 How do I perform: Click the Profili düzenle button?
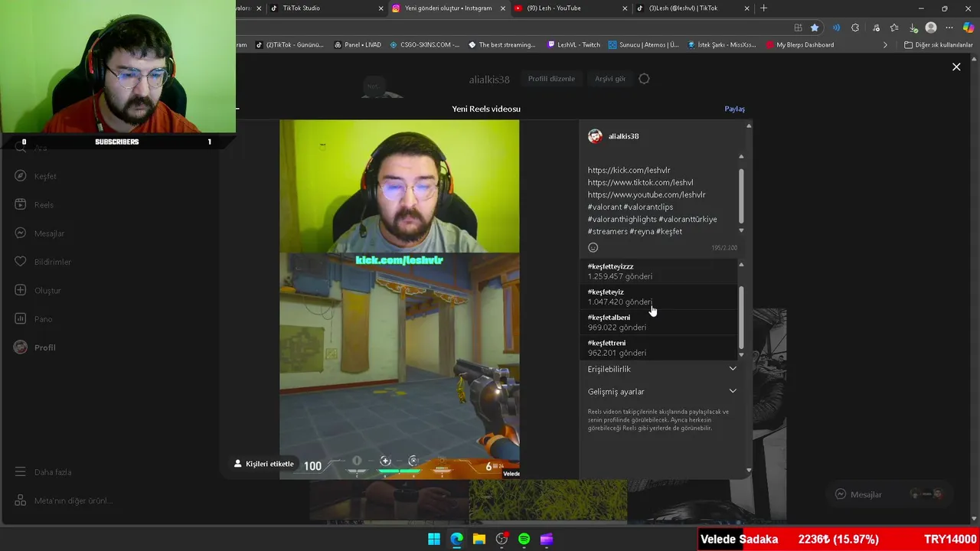click(551, 79)
